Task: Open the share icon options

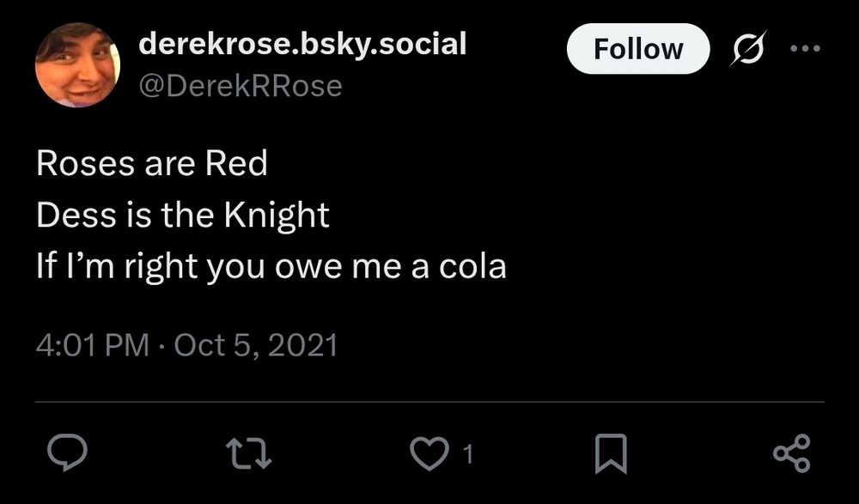Action: point(791,453)
